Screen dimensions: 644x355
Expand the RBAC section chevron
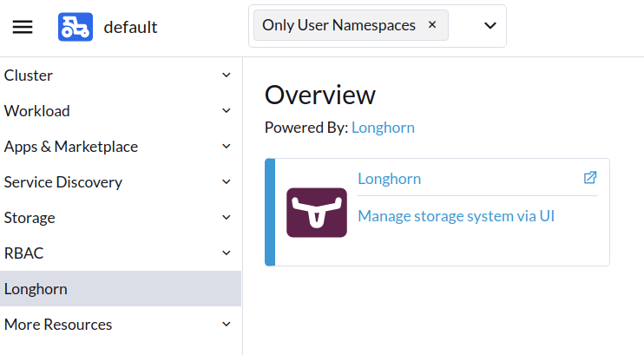[227, 253]
